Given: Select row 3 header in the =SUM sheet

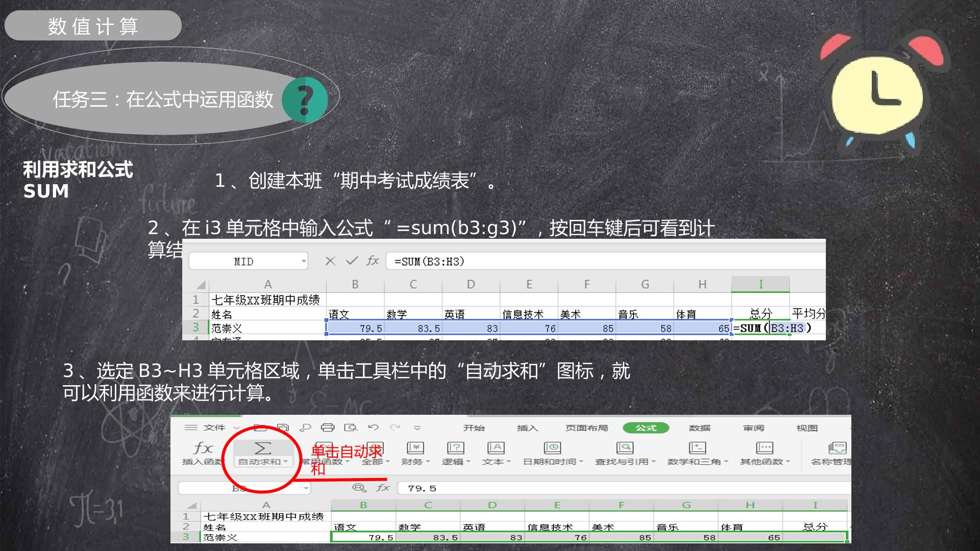Looking at the screenshot, I should [x=195, y=328].
